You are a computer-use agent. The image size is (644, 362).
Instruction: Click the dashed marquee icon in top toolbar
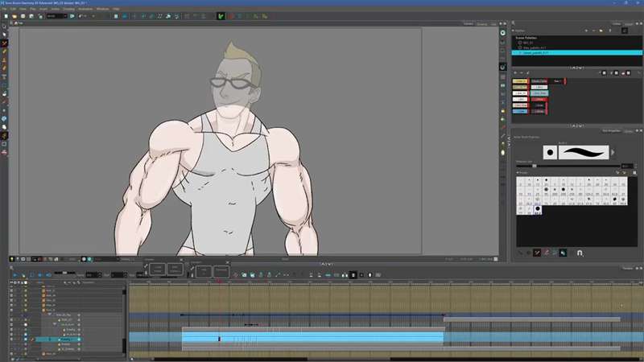159,16
